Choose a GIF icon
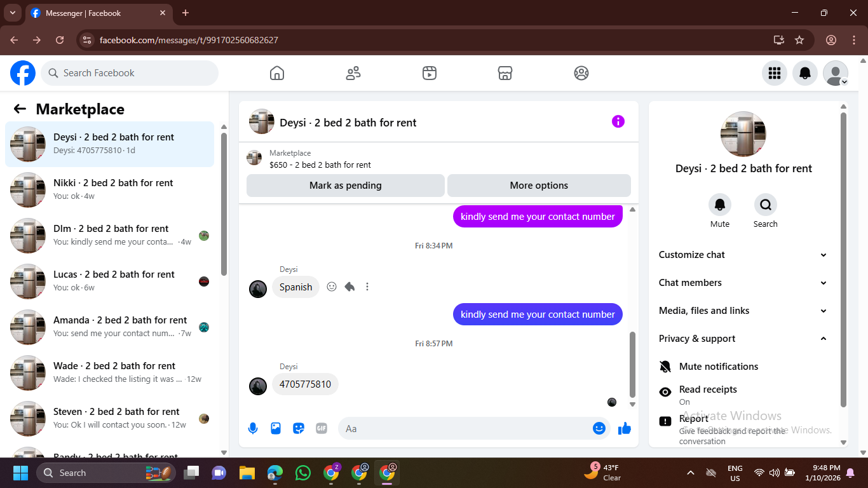Image resolution: width=868 pixels, height=488 pixels. (322, 428)
